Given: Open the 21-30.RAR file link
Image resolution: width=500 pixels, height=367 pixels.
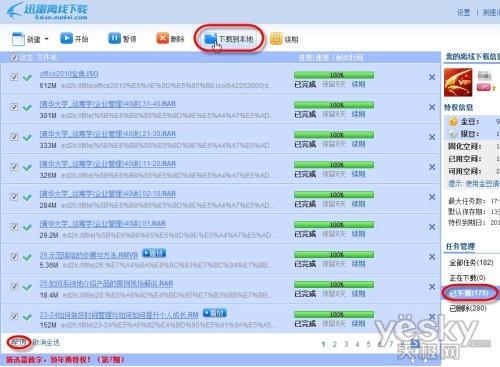Looking at the screenshot, I should pos(108,134).
